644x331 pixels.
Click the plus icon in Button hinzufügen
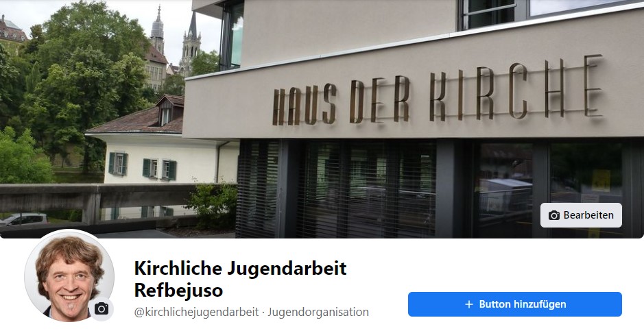pyautogui.click(x=468, y=304)
